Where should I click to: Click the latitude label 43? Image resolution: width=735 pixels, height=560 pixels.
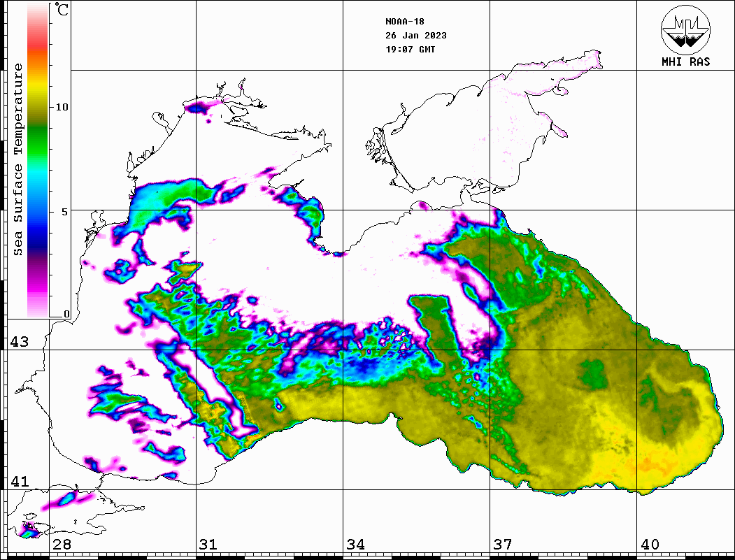pyautogui.click(x=19, y=342)
